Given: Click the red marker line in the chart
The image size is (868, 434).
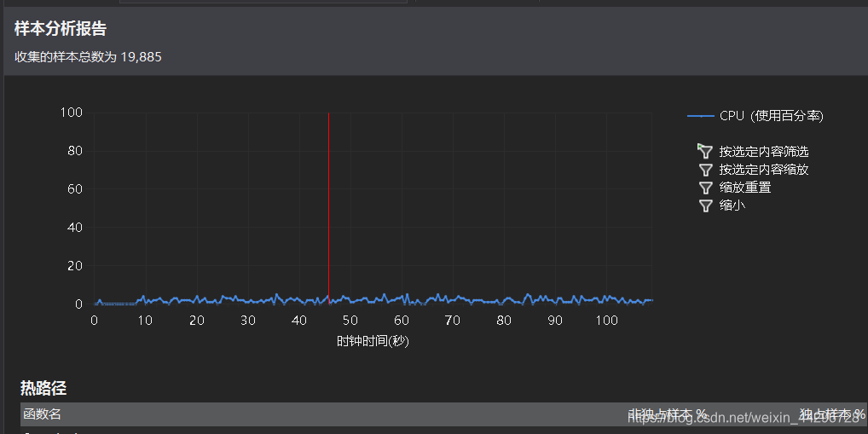Looking at the screenshot, I should (329, 208).
